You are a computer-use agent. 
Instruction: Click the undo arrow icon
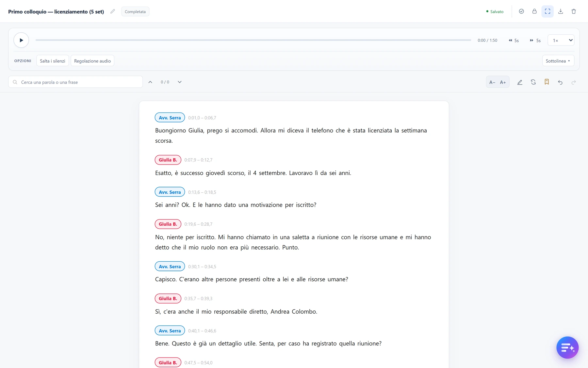pos(560,82)
